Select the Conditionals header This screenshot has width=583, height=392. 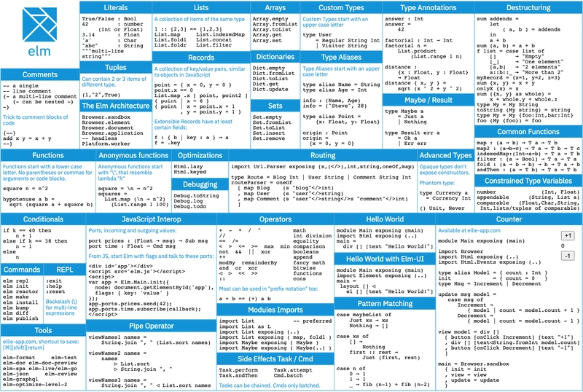(x=43, y=219)
